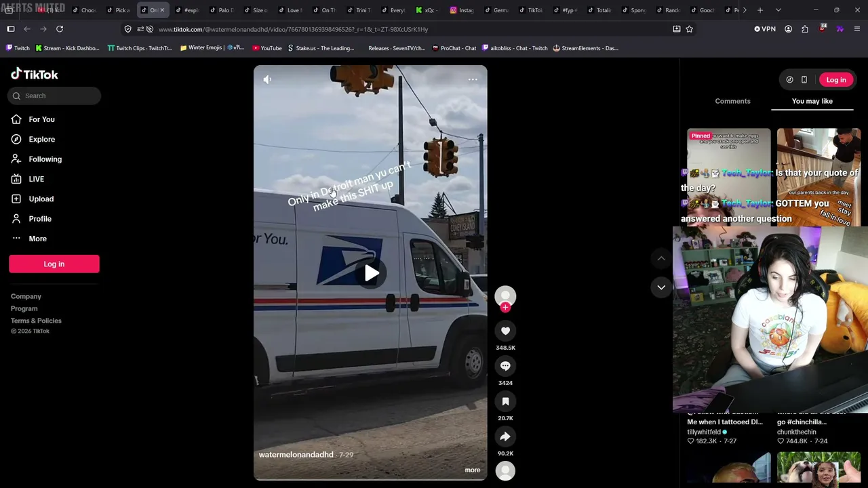Click the TikTok logo

35,75
